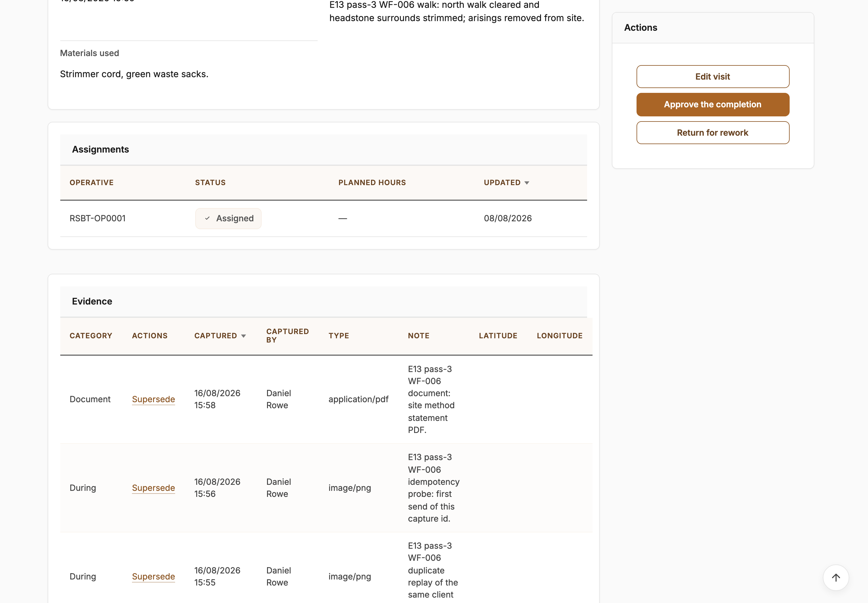The image size is (868, 603).
Task: Click the Status column header
Action: (x=210, y=182)
